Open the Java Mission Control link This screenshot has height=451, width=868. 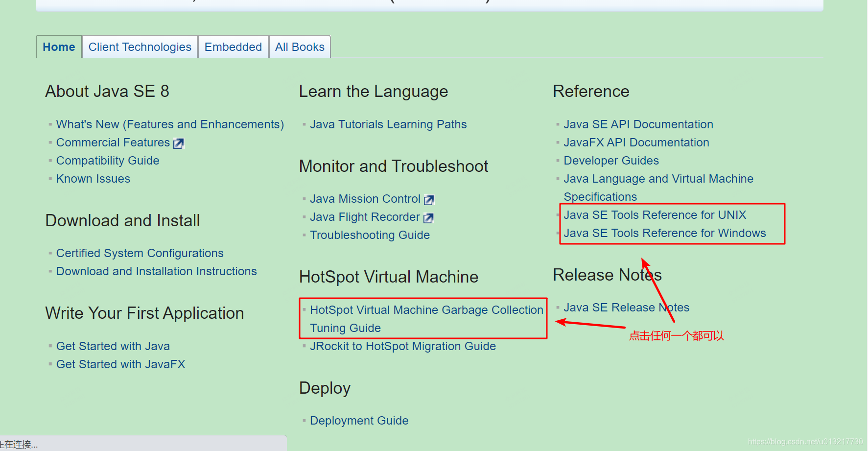(365, 199)
